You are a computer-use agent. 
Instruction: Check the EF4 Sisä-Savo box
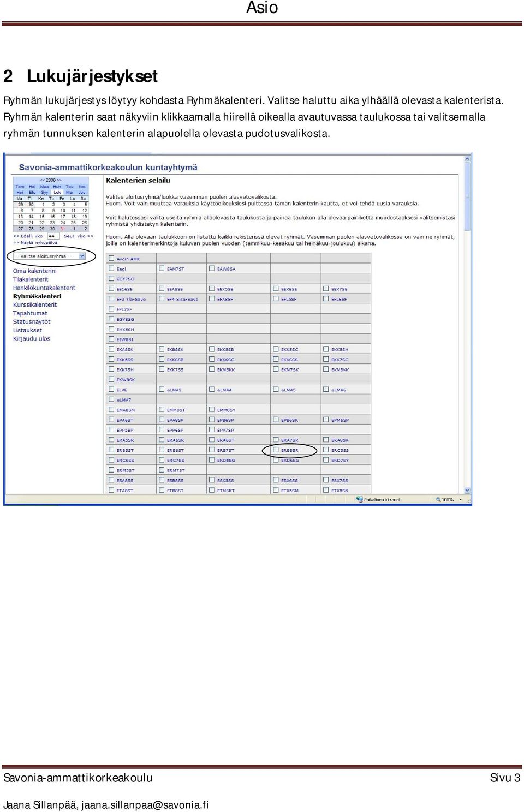[x=162, y=299]
